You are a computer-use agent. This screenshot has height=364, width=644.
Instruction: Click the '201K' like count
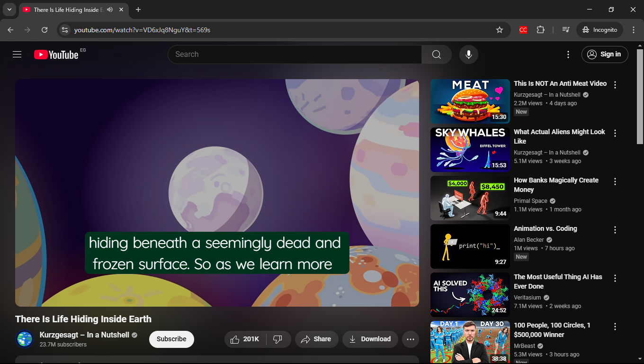click(x=251, y=339)
